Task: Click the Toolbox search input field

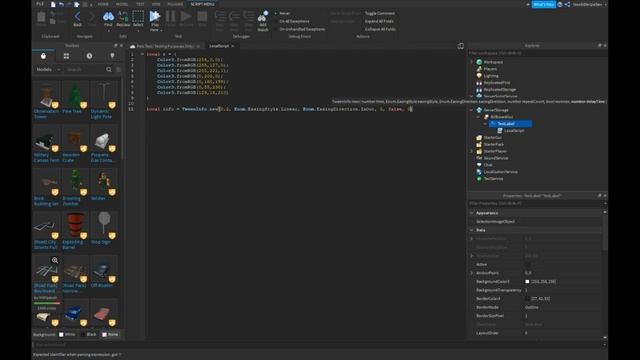Action: [84, 69]
